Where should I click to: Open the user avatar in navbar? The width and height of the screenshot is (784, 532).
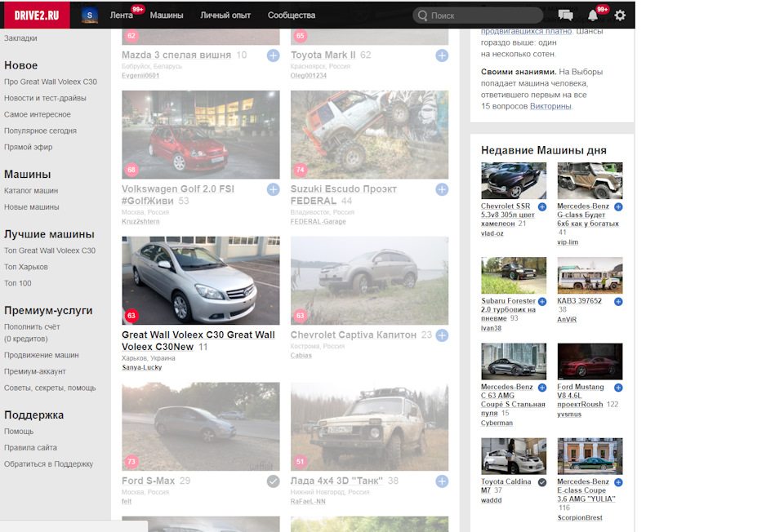tap(90, 15)
